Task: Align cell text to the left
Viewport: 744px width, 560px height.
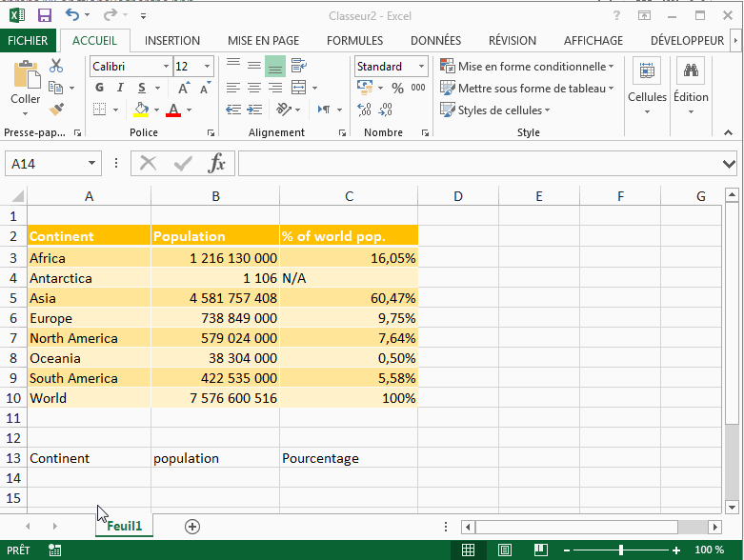Action: tap(233, 88)
